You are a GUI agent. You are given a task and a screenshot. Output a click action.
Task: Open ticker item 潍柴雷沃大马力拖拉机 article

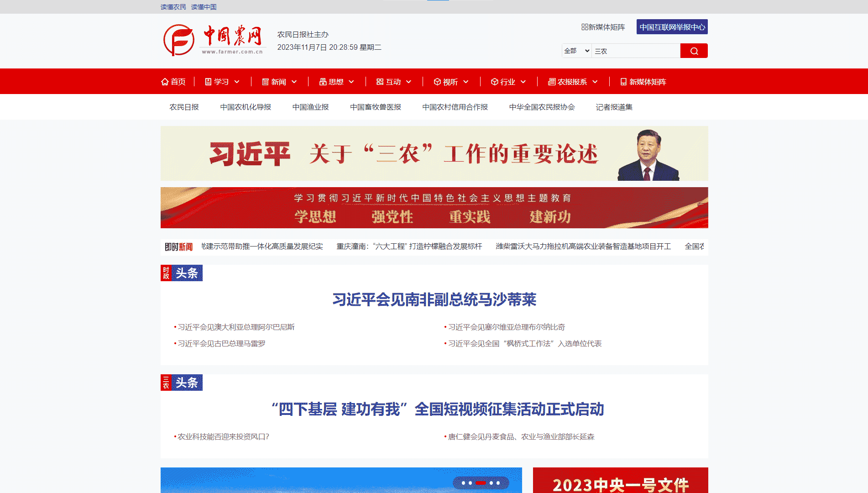pos(583,246)
